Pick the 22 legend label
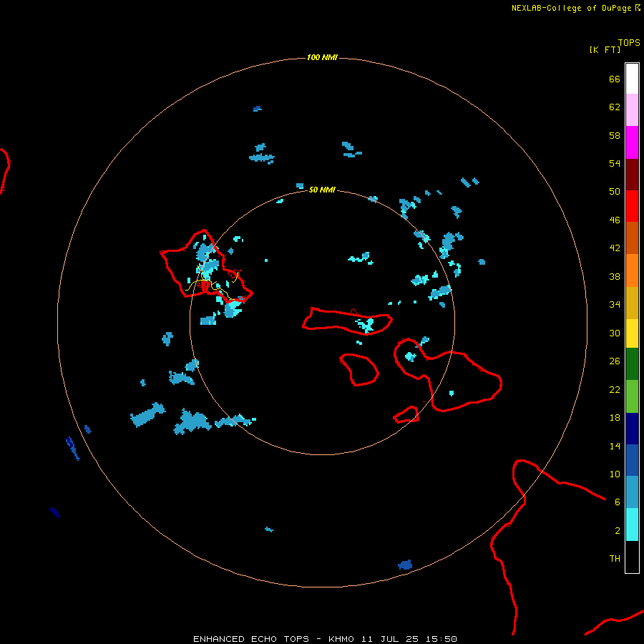This screenshot has height=644, width=644. point(615,389)
